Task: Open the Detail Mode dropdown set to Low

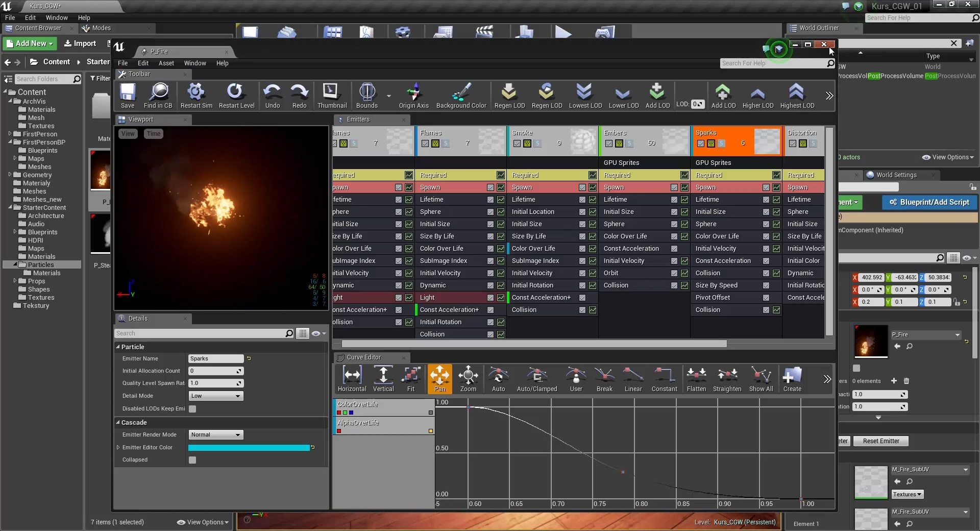Action: (215, 396)
